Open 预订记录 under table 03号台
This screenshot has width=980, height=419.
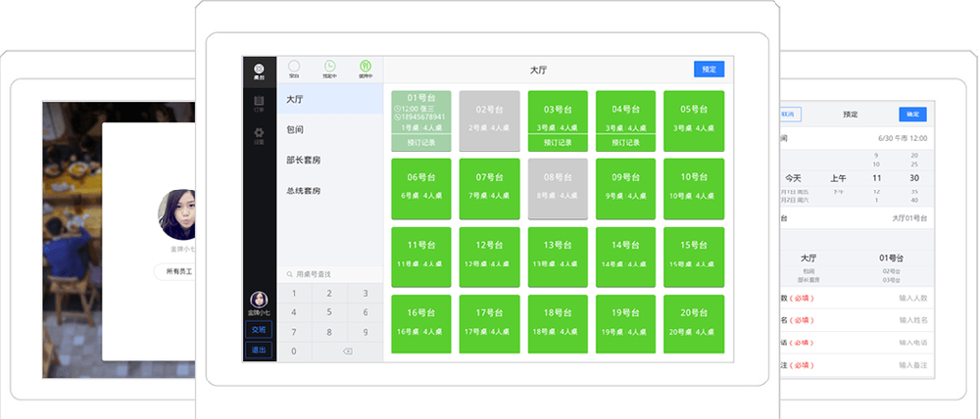(x=558, y=143)
